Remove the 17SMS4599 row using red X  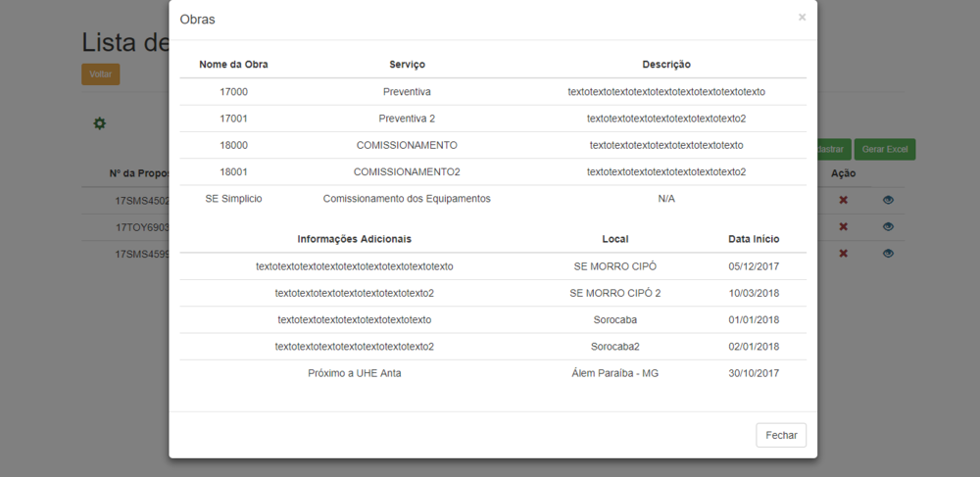point(843,253)
